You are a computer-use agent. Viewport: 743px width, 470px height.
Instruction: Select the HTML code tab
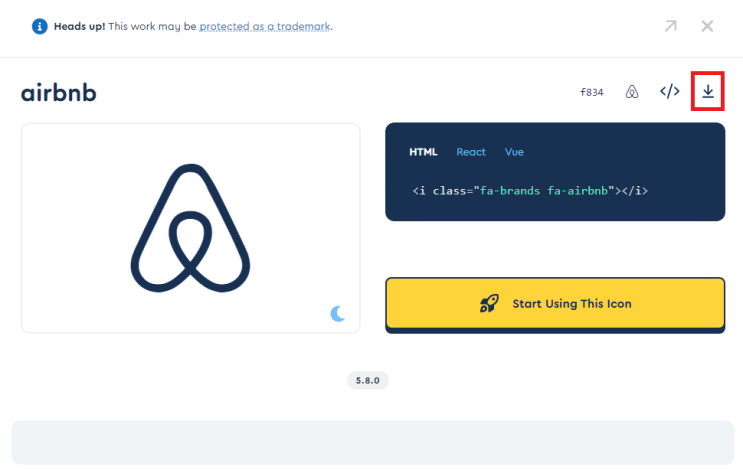point(423,152)
